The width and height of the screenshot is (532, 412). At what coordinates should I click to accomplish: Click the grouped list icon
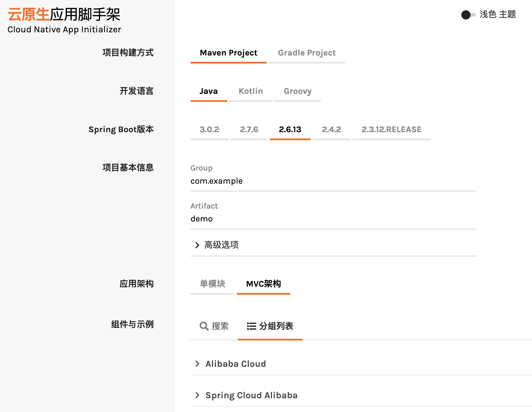coord(251,326)
